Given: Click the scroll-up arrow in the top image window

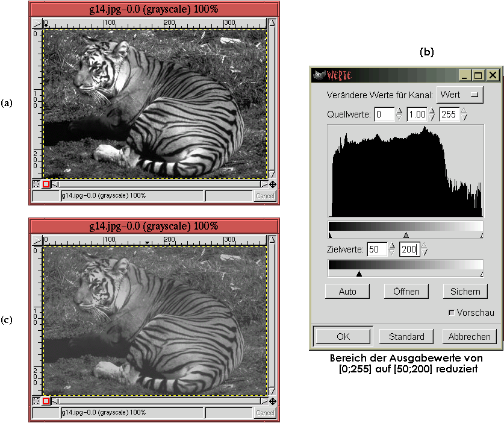Looking at the screenshot, I should pyautogui.click(x=272, y=23).
